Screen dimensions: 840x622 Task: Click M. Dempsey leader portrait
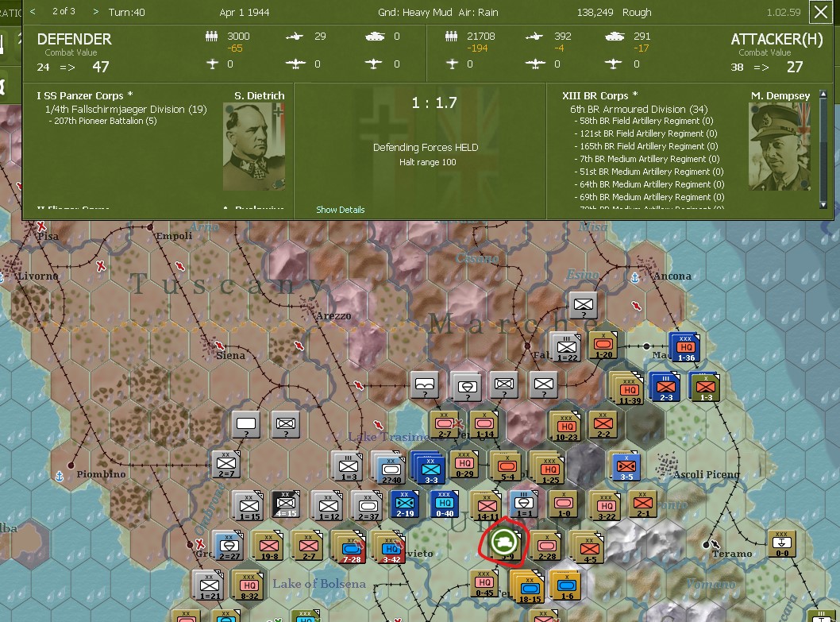point(780,147)
